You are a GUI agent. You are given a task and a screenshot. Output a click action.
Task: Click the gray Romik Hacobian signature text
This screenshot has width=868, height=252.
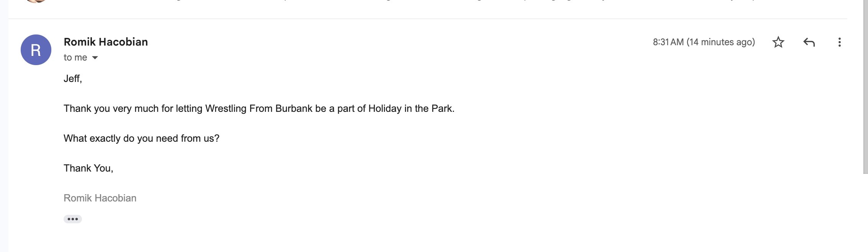click(x=100, y=198)
